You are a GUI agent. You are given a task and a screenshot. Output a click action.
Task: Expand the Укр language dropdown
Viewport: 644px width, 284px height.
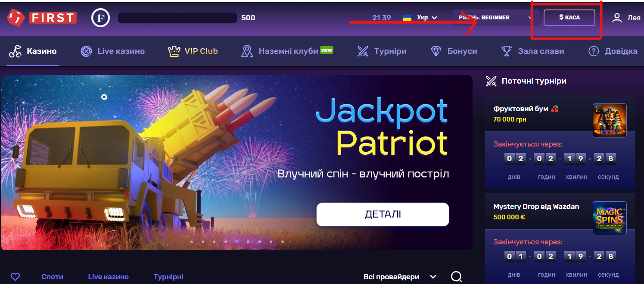[420, 18]
